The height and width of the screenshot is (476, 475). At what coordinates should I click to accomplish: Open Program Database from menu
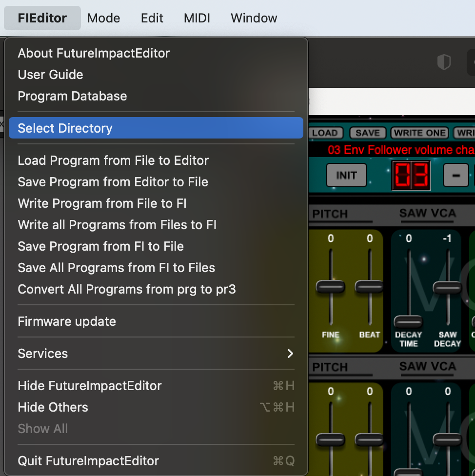point(156,96)
